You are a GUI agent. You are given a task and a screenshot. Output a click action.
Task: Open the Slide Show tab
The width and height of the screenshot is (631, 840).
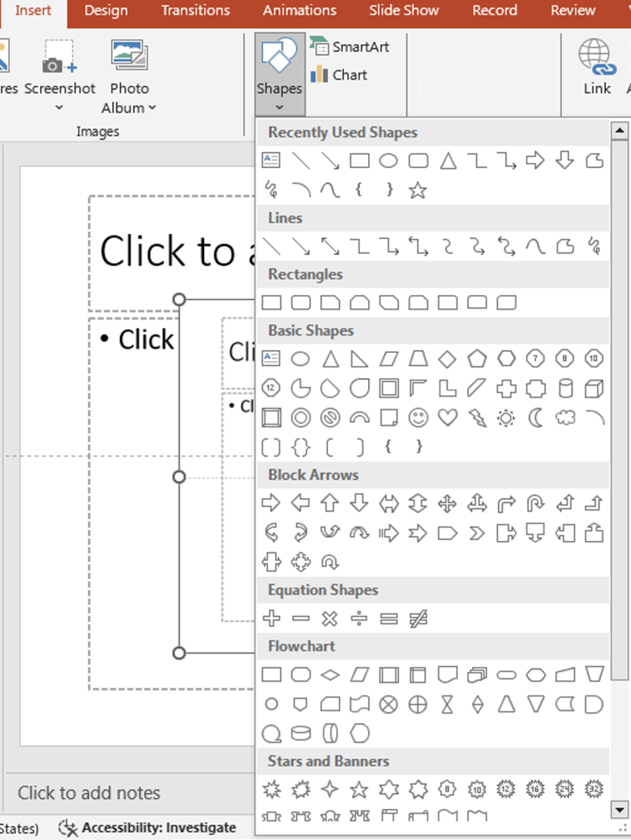pos(404,11)
